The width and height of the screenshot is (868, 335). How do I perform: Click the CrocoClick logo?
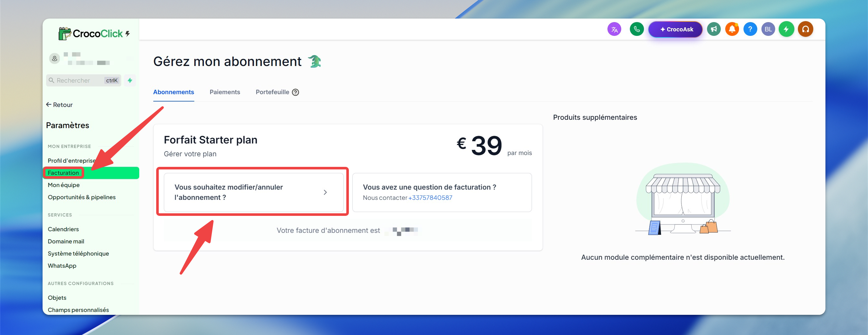tap(94, 33)
